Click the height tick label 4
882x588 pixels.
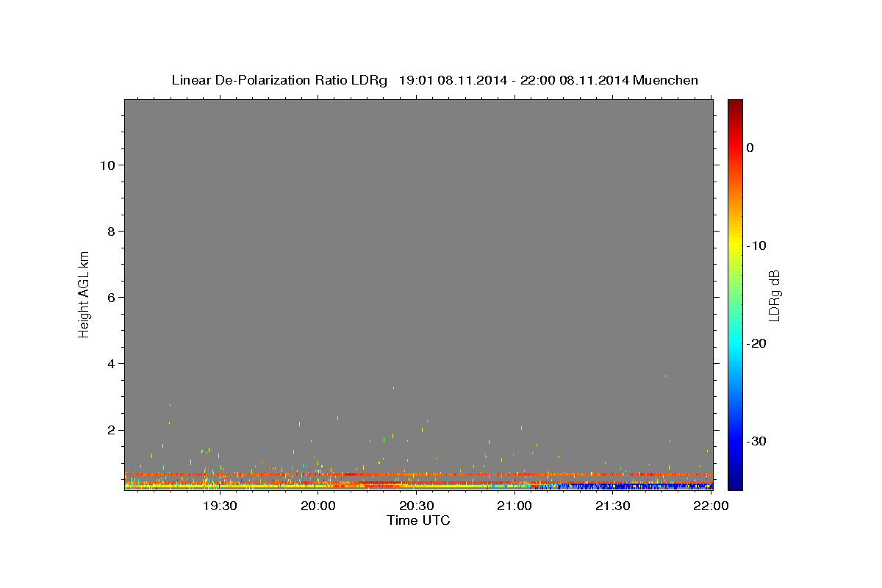[110, 364]
